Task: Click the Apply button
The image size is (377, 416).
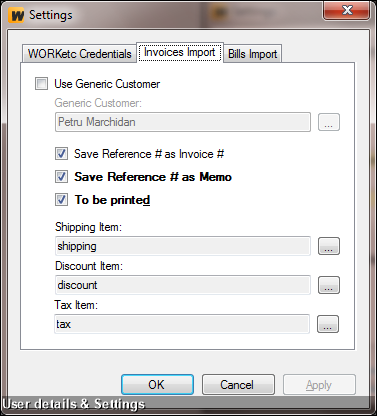Action: click(x=319, y=385)
